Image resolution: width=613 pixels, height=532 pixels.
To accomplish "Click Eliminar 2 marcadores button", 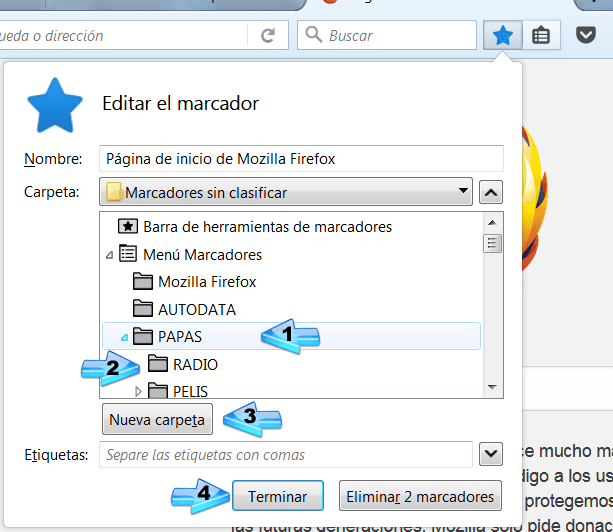I will 420,496.
